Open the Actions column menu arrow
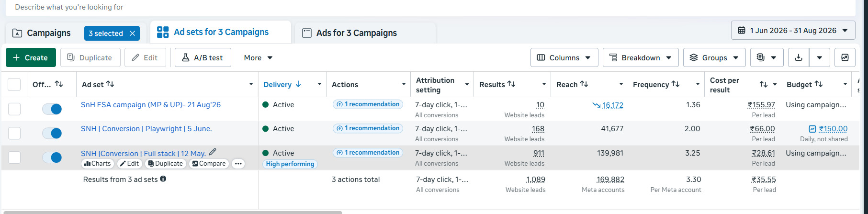The image size is (868, 214). pos(404,84)
